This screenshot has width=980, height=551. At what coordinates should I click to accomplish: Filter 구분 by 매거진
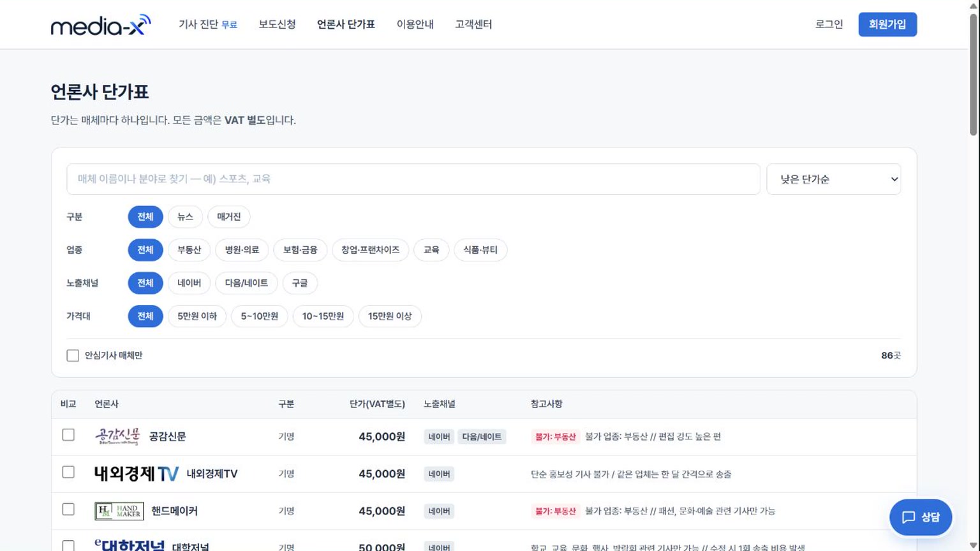tap(229, 217)
